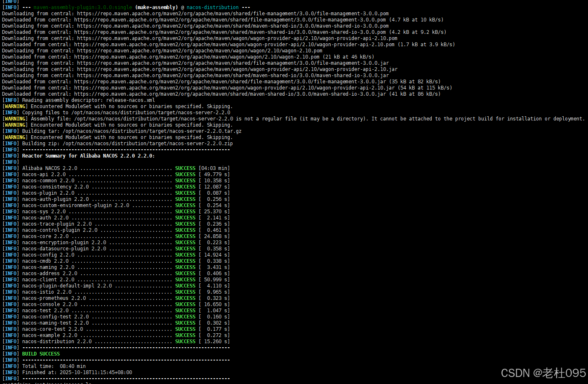The height and width of the screenshot is (384, 588).
Task: Select the '(54 kB at 115 kB/s)' download stat
Action: (425, 88)
